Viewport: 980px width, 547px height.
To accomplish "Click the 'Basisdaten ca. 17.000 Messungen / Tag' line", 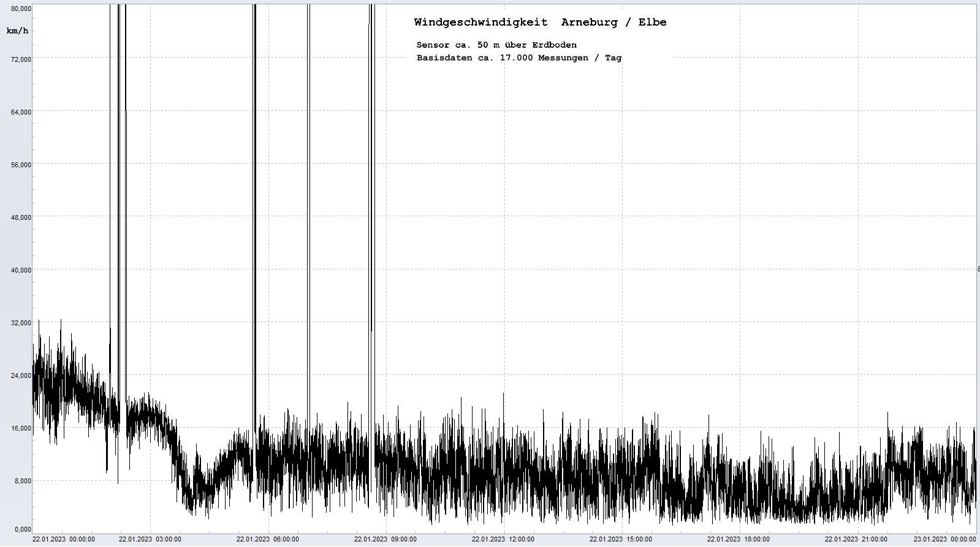I will click(x=518, y=58).
